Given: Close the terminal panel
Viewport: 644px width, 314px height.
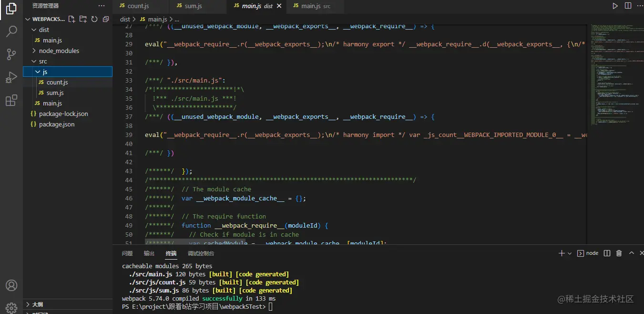Looking at the screenshot, I should tap(641, 253).
